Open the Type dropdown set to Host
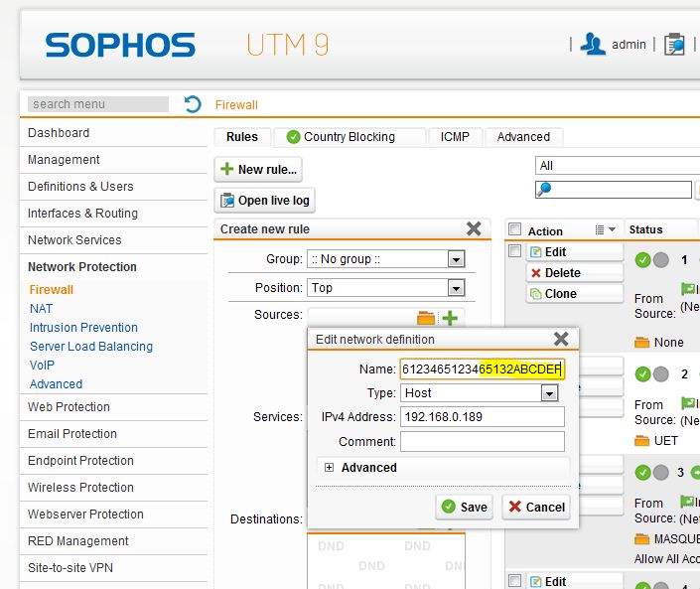 click(549, 393)
